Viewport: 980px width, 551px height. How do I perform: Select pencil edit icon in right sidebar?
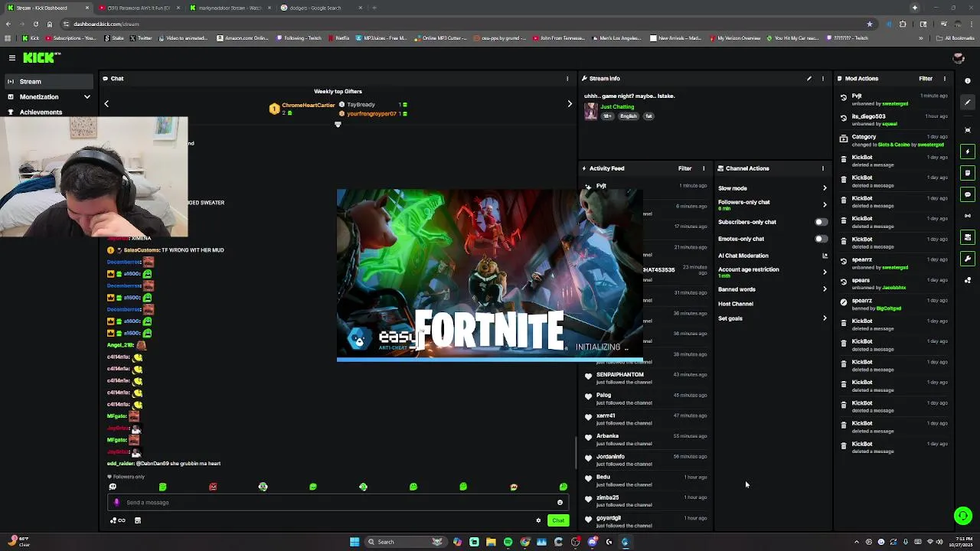point(968,103)
